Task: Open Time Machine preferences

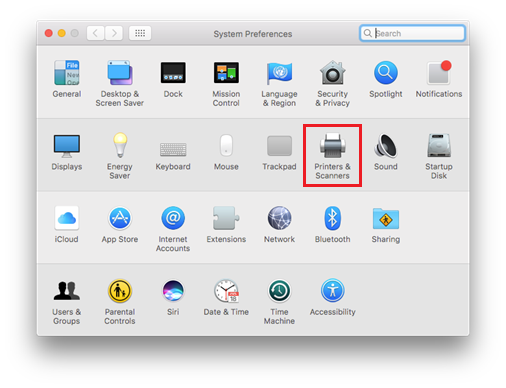Action: click(279, 302)
